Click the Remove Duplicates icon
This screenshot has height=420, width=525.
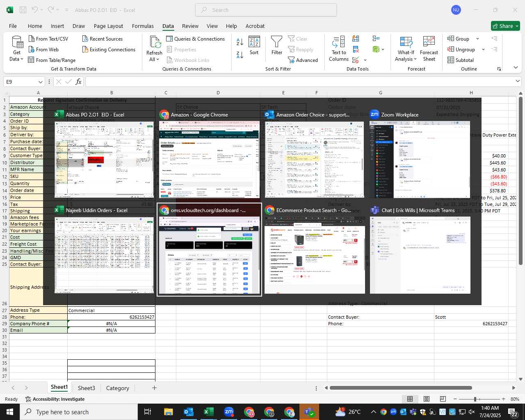(x=356, y=50)
